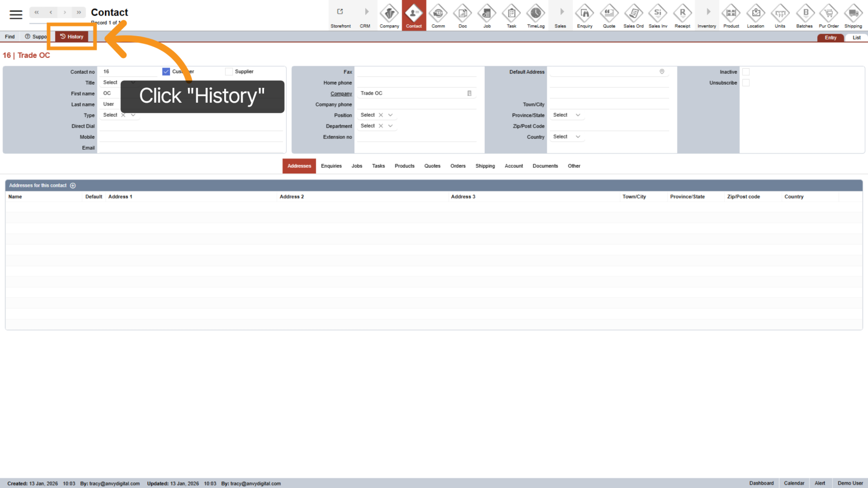Select the Sales Inv module icon

point(658,15)
